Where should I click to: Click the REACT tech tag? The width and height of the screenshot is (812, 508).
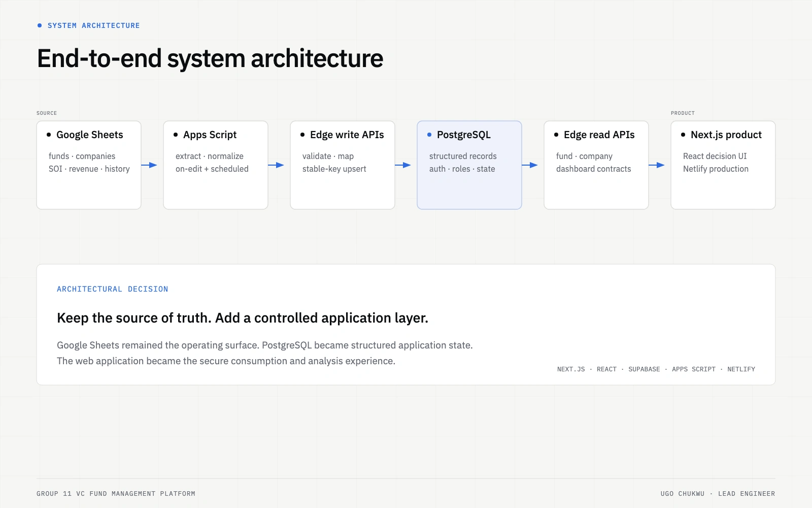click(x=606, y=369)
